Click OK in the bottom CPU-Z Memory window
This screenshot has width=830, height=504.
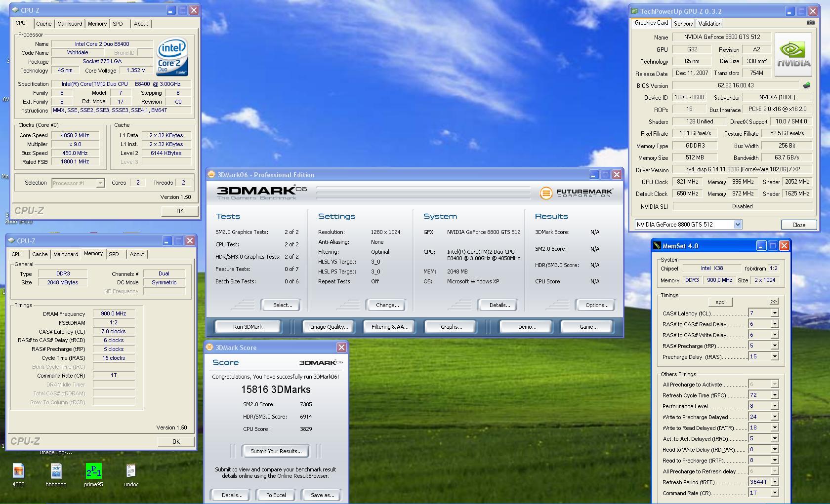(176, 442)
